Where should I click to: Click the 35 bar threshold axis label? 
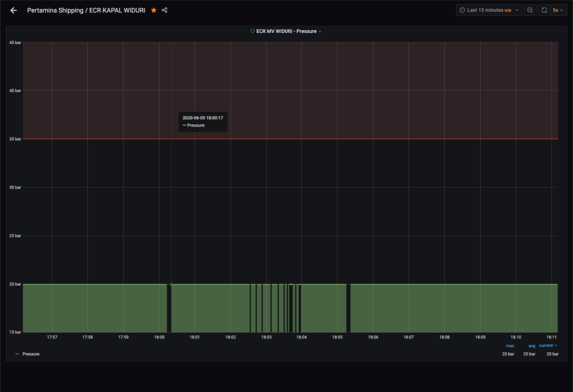[x=15, y=139]
